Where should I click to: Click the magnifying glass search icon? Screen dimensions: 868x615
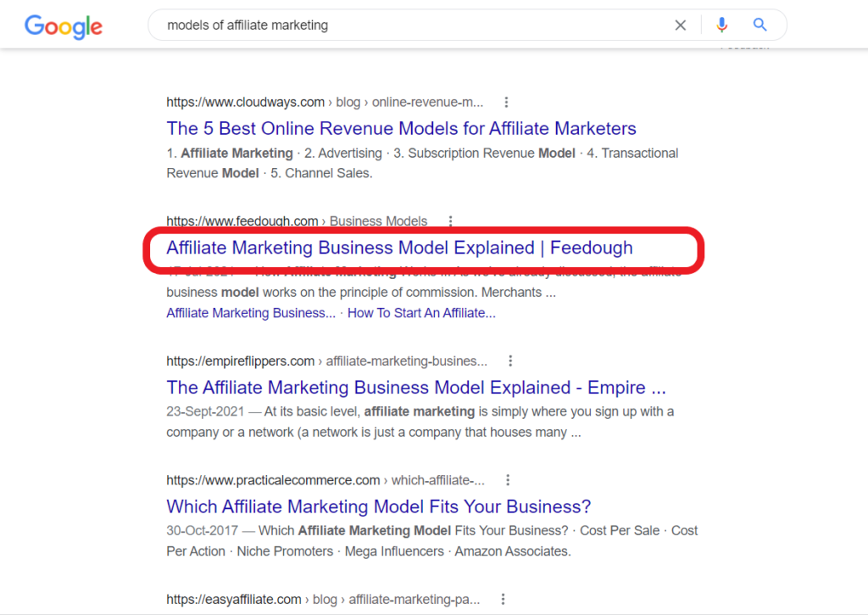pos(759,25)
